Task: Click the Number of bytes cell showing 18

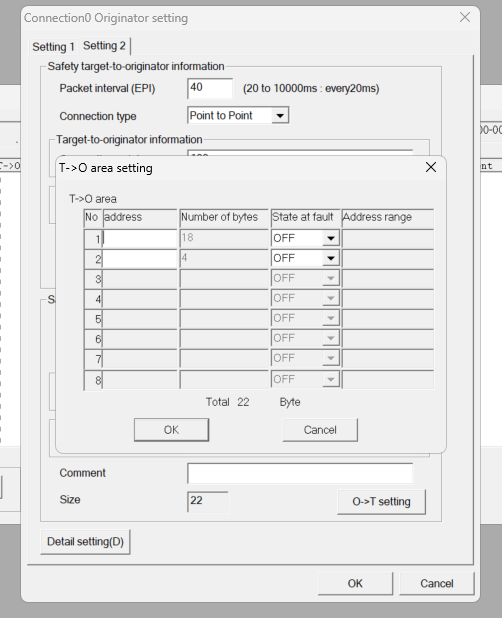Action: tap(224, 238)
